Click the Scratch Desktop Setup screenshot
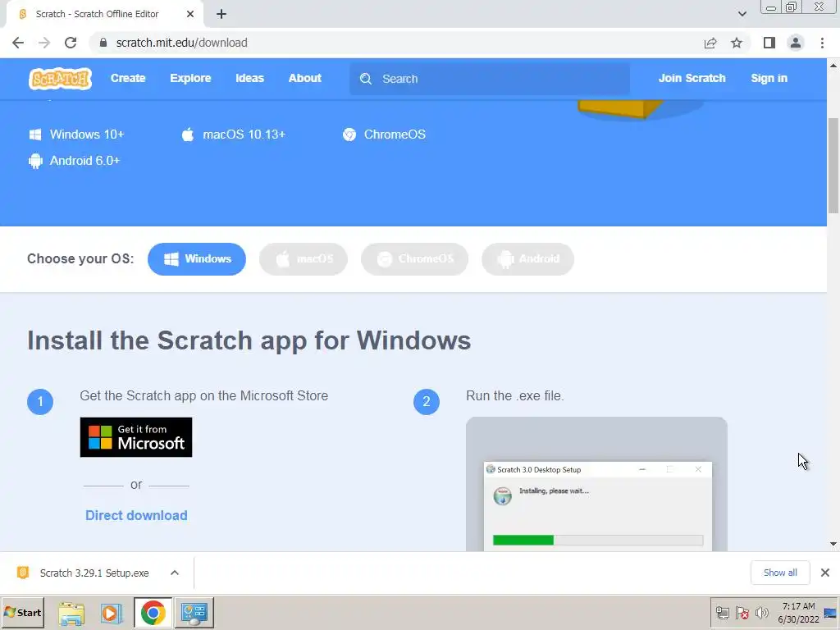The width and height of the screenshot is (840, 630). coord(597,484)
